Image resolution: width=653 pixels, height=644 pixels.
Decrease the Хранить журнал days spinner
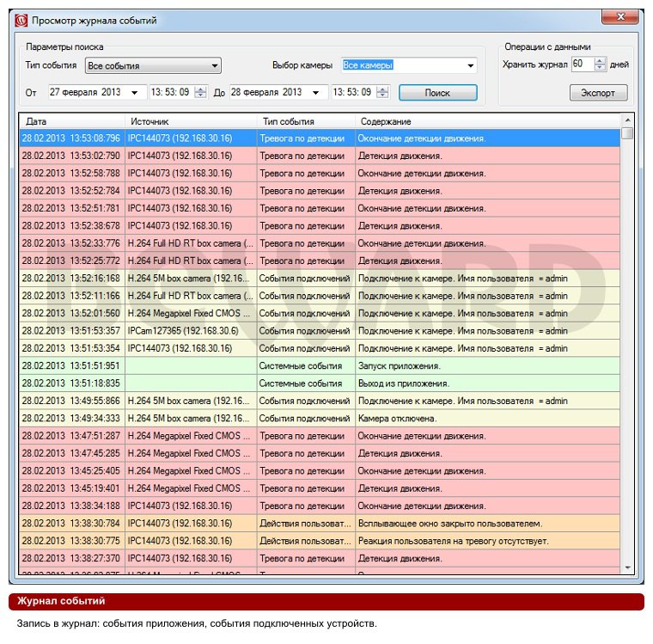(600, 68)
